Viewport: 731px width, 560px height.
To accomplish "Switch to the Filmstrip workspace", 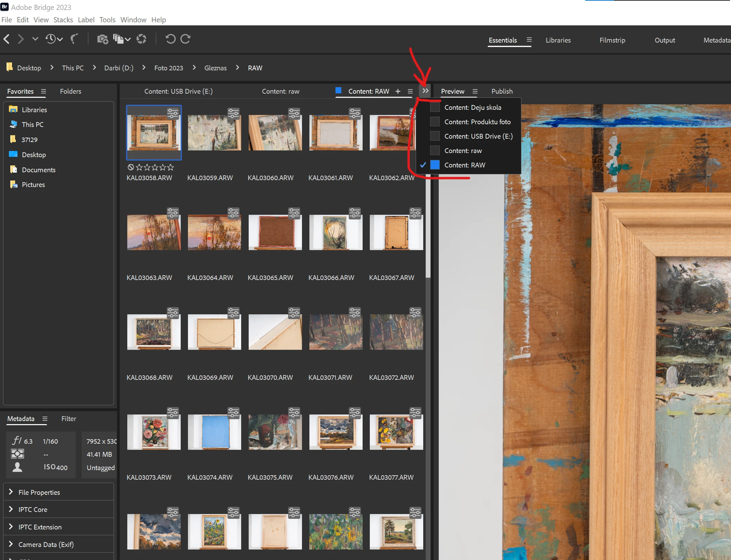I will pos(612,40).
